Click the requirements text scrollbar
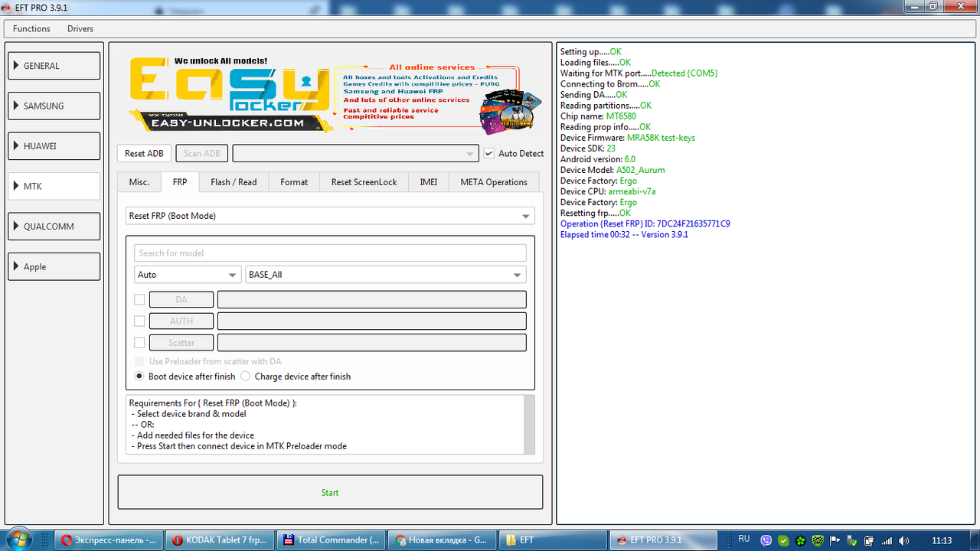Viewport: 980px width, 551px height. [528, 425]
